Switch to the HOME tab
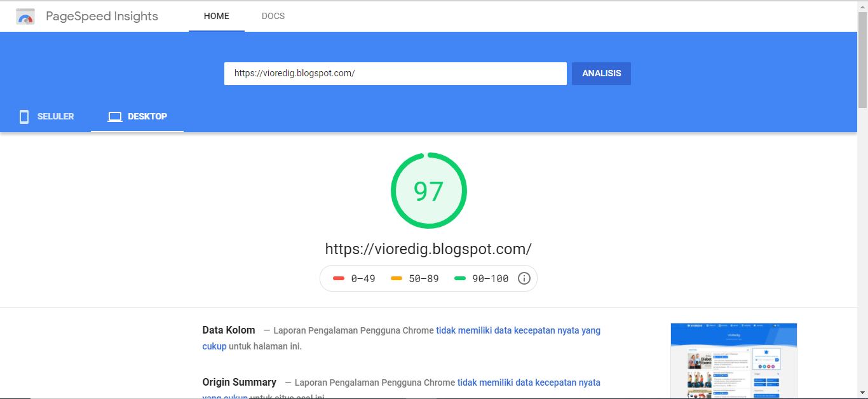Image resolution: width=868 pixels, height=399 pixels. point(217,16)
